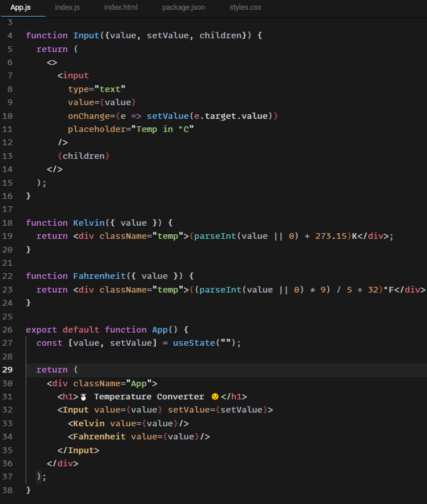The height and width of the screenshot is (504, 427).
Task: Click the Fahrenheit function name on line 22
Action: [x=99, y=276]
